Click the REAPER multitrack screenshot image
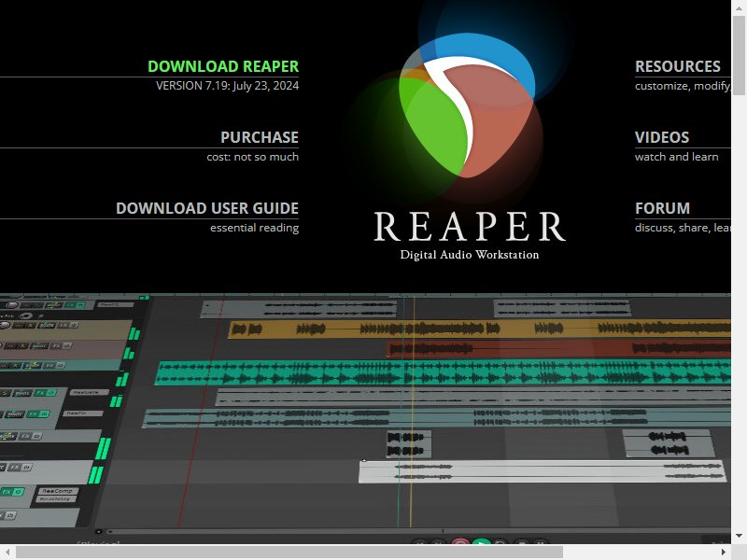This screenshot has width=747, height=560. click(x=365, y=418)
